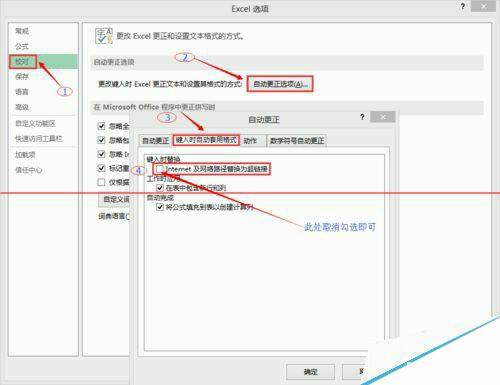Toggle the 忽略 In checkbox in Excel Options
This screenshot has height=385, width=500.
point(101,154)
